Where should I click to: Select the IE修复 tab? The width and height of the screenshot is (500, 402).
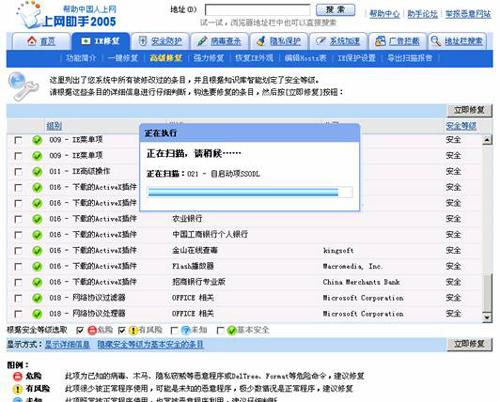100,41
